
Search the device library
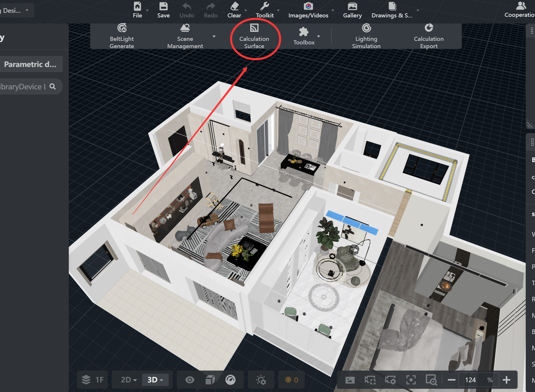tap(53, 86)
